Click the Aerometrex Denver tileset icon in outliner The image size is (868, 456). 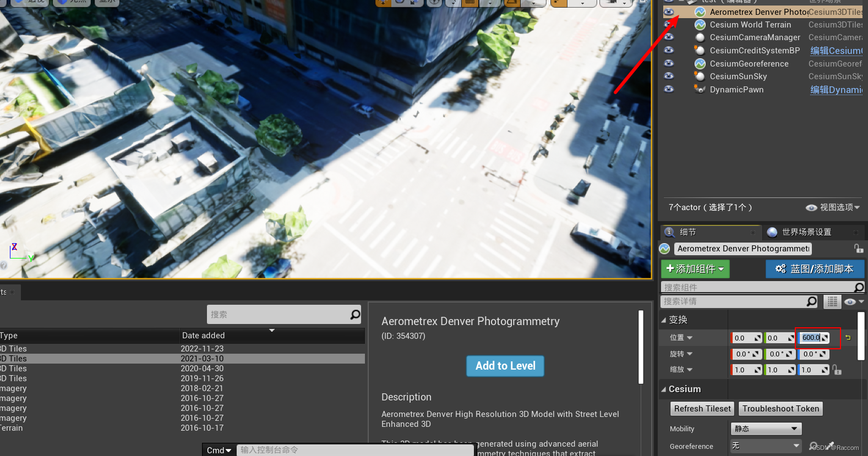[700, 12]
